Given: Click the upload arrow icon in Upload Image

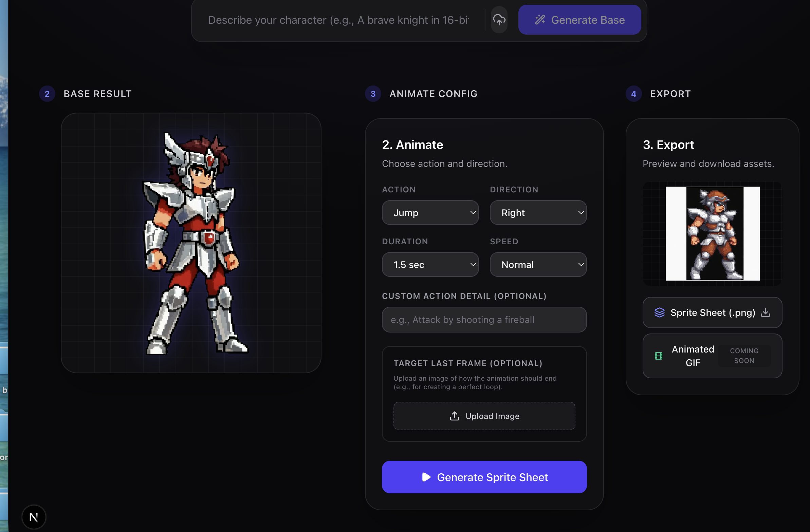Looking at the screenshot, I should coord(454,416).
